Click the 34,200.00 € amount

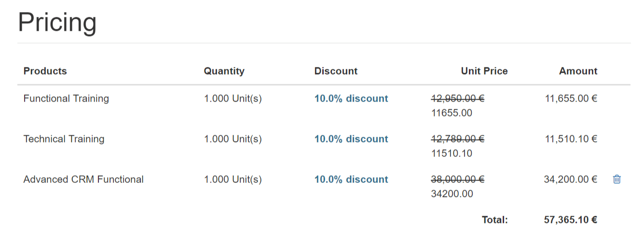pyautogui.click(x=570, y=180)
